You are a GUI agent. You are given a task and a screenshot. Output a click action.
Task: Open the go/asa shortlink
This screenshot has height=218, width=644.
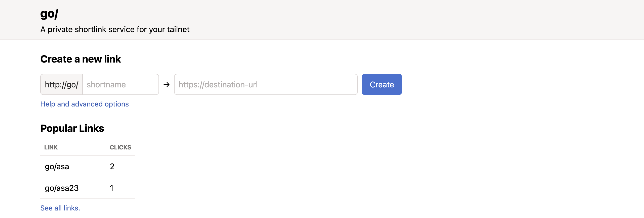click(x=57, y=167)
